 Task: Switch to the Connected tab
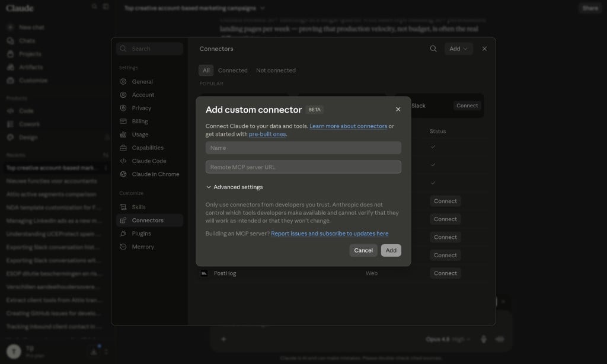click(x=232, y=70)
